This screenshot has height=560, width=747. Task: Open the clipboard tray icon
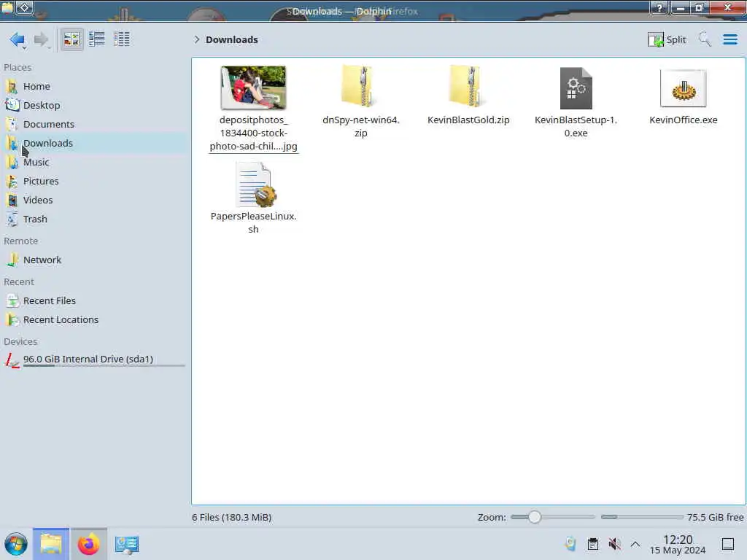(x=592, y=544)
